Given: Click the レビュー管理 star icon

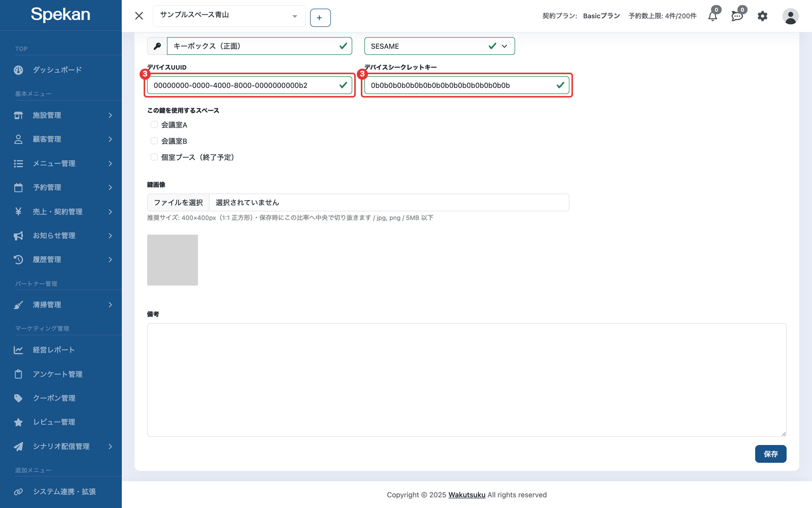Looking at the screenshot, I should (x=18, y=422).
